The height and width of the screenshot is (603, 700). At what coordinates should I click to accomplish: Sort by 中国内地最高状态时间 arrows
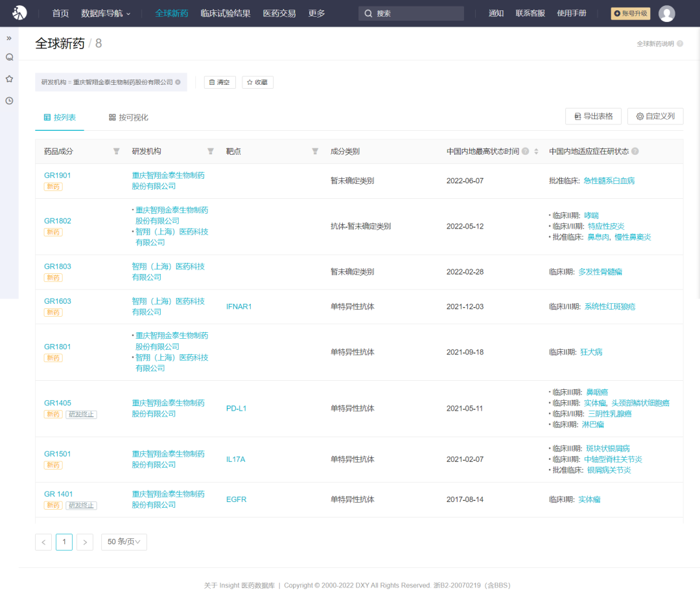536,151
